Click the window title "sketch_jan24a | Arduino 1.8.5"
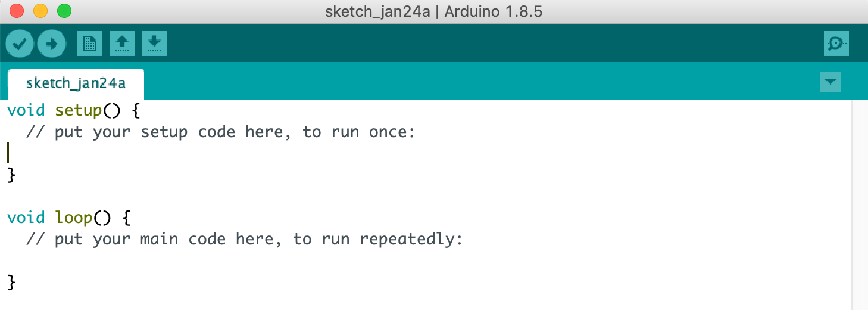 (433, 11)
